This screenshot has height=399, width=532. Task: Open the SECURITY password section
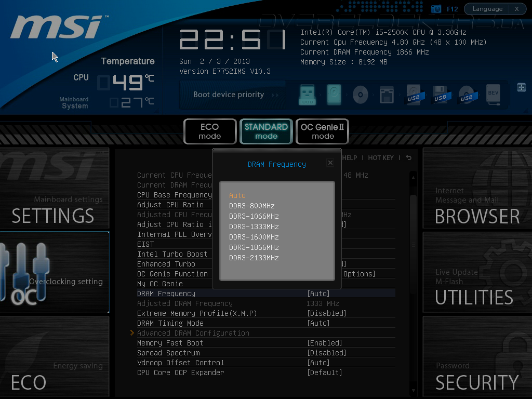coord(477,356)
